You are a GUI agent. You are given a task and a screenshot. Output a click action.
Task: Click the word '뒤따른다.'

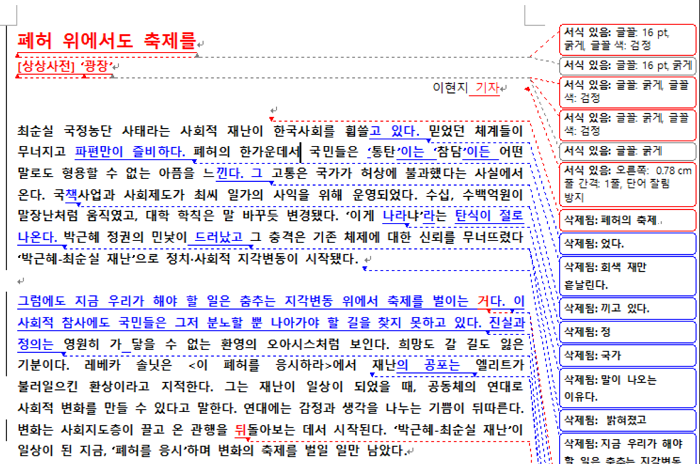click(x=498, y=407)
